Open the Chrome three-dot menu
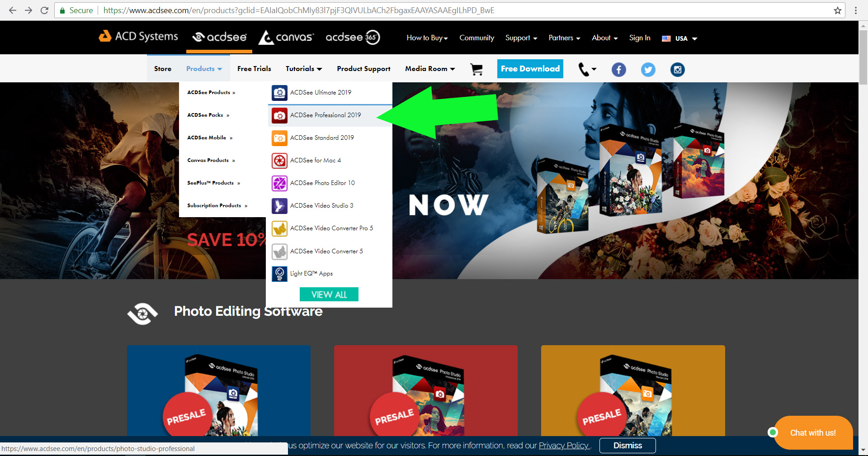 point(856,10)
